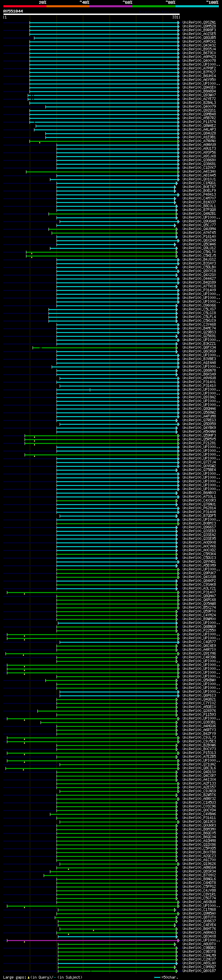
Task: Select hit label UniRef100_Q25691
Action: click(199, 336)
